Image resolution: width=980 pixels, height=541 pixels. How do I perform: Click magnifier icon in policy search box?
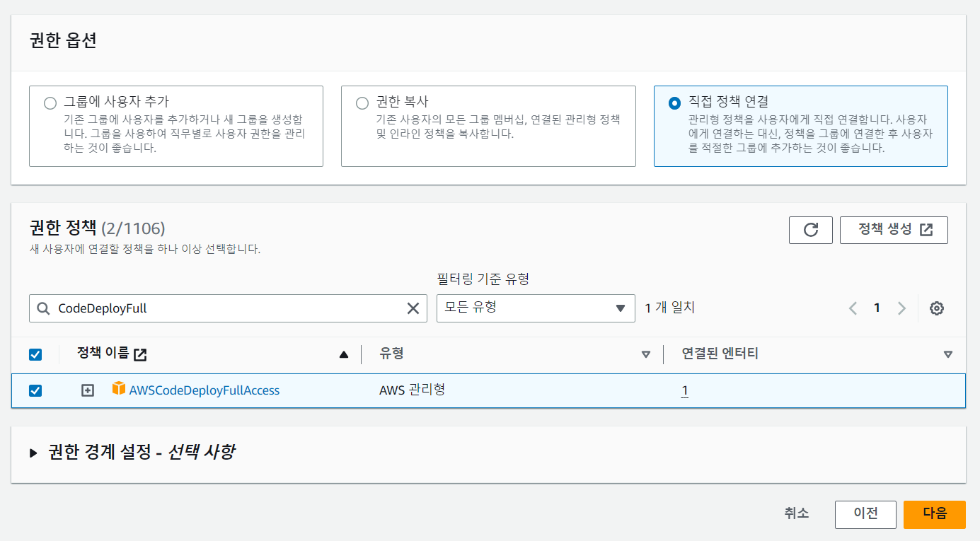coord(43,308)
